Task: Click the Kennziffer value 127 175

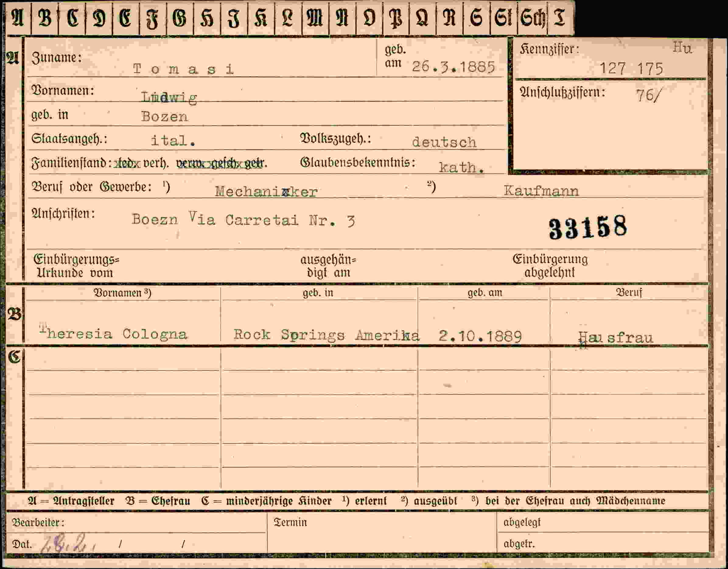Action: tap(631, 69)
